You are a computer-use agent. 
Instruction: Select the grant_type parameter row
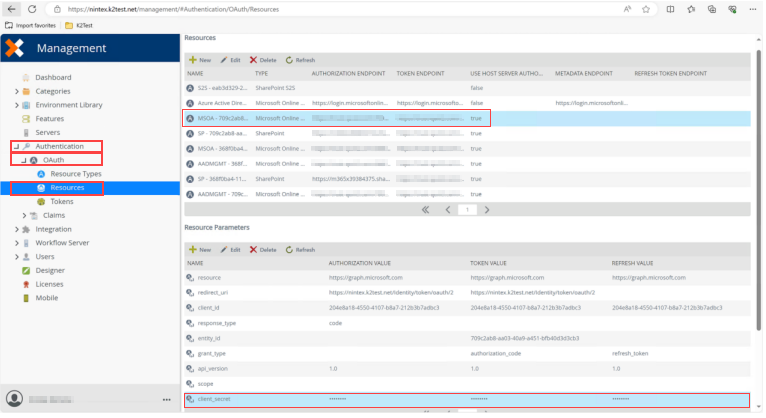pyautogui.click(x=467, y=353)
